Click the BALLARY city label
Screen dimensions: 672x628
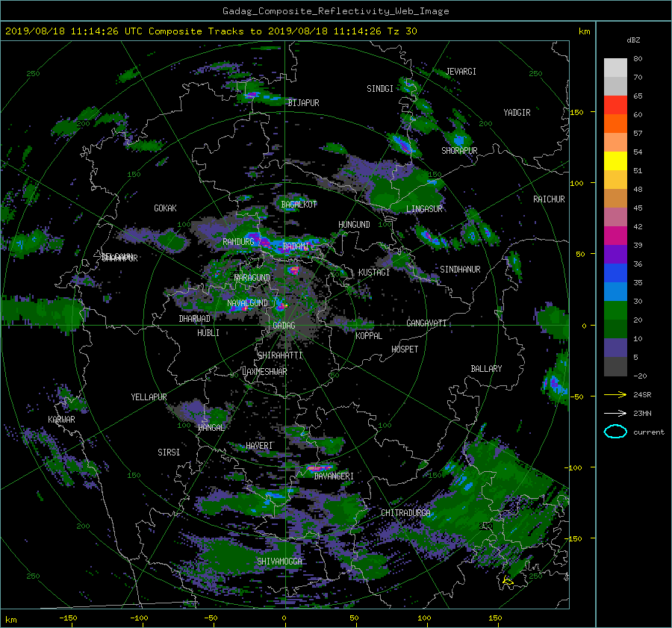click(x=486, y=369)
